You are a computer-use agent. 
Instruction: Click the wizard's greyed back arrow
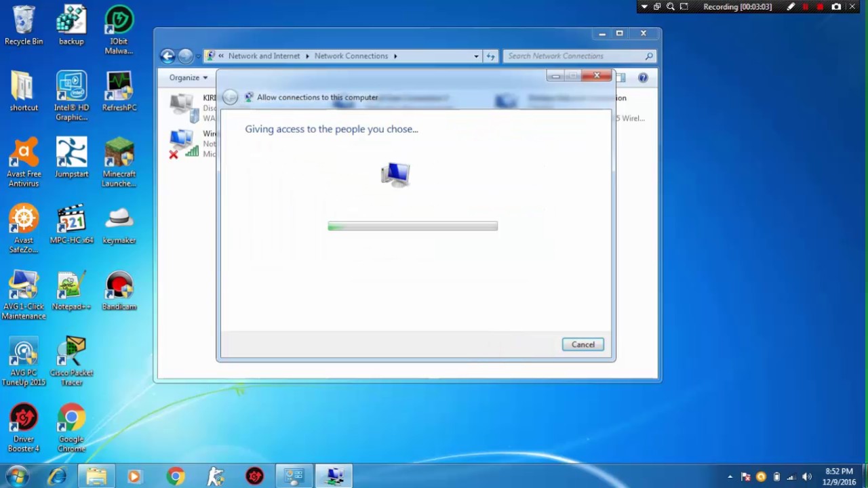click(x=230, y=98)
